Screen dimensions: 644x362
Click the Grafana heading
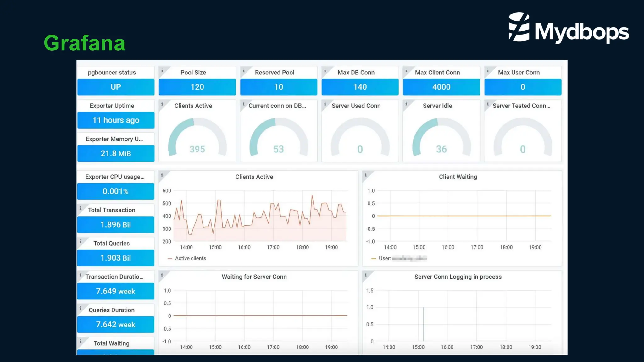(x=84, y=43)
